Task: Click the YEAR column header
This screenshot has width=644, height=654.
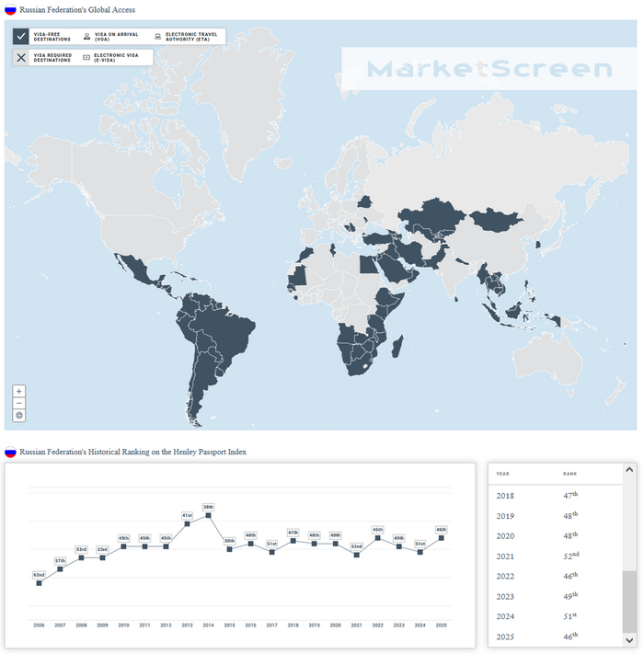Action: [503, 474]
